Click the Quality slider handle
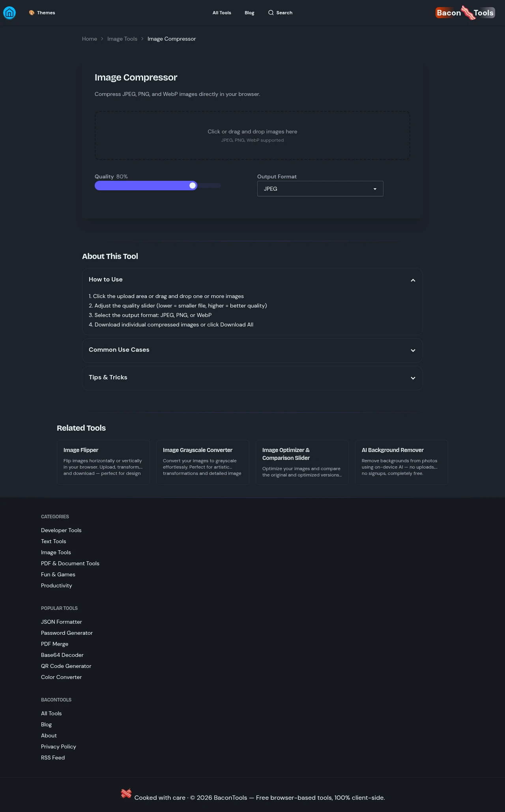 pos(193,186)
